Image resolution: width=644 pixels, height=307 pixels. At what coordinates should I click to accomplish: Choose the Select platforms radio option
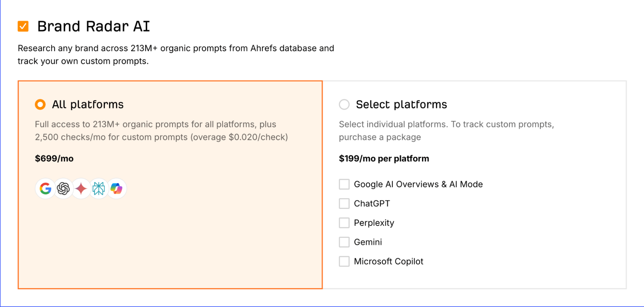[x=344, y=105]
